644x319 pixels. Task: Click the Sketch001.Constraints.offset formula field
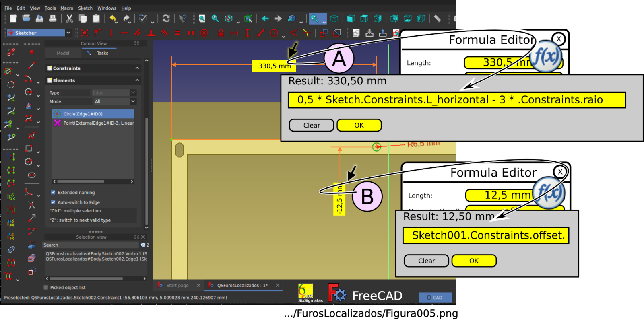point(486,235)
